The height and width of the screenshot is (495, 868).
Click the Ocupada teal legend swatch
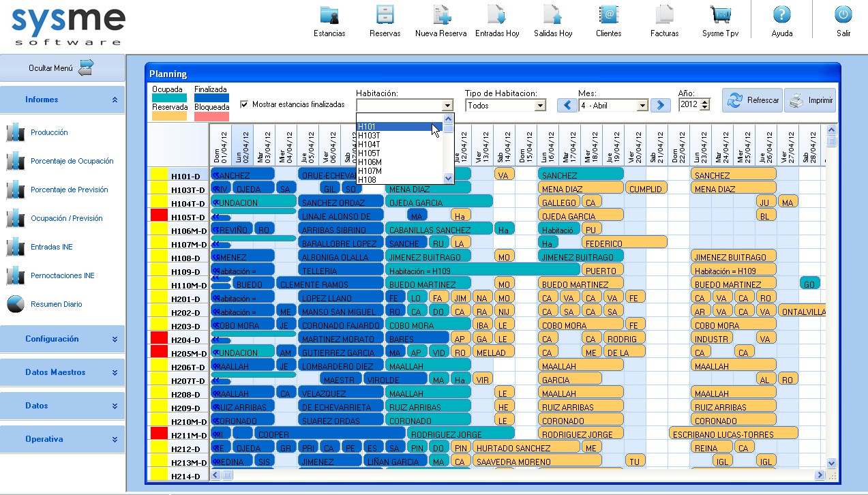(168, 98)
